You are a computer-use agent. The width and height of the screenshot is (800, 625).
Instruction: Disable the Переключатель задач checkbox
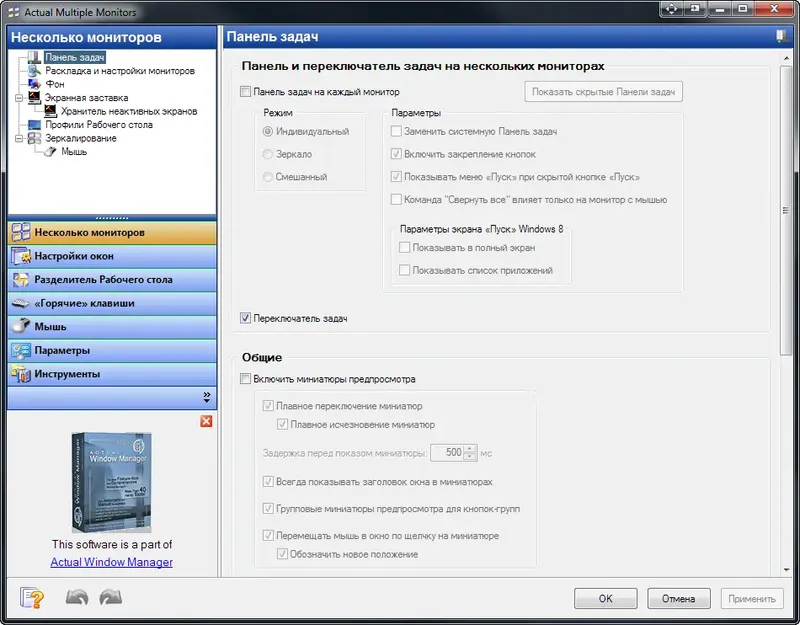coord(244,319)
